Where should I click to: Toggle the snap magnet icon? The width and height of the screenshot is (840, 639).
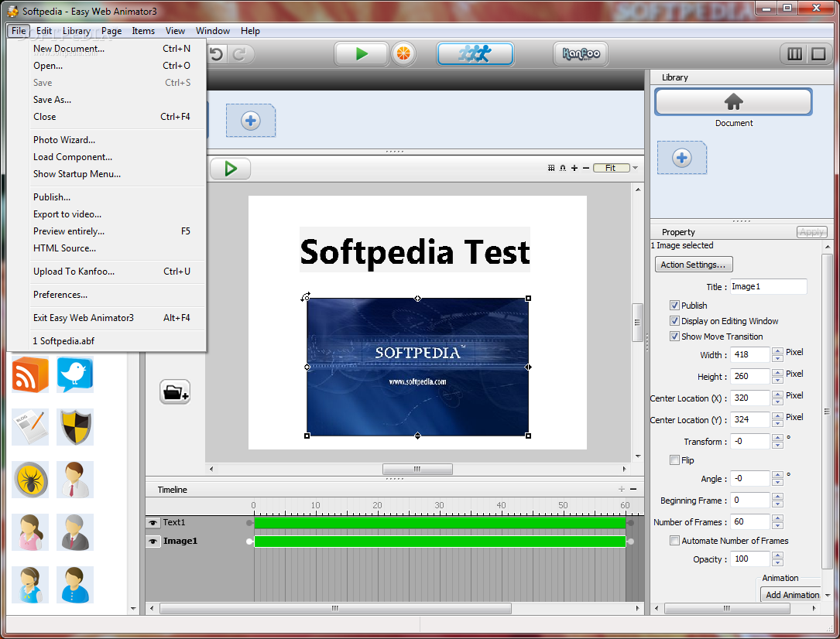pos(563,168)
